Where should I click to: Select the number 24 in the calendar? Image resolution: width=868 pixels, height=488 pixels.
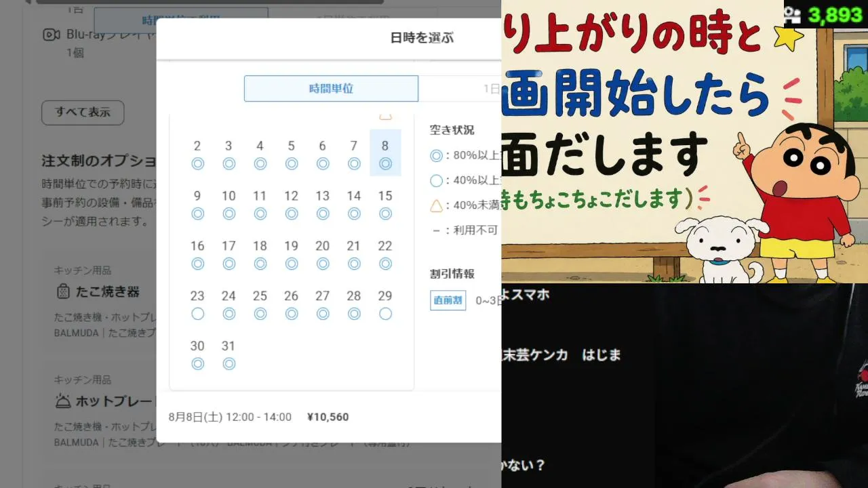(229, 296)
